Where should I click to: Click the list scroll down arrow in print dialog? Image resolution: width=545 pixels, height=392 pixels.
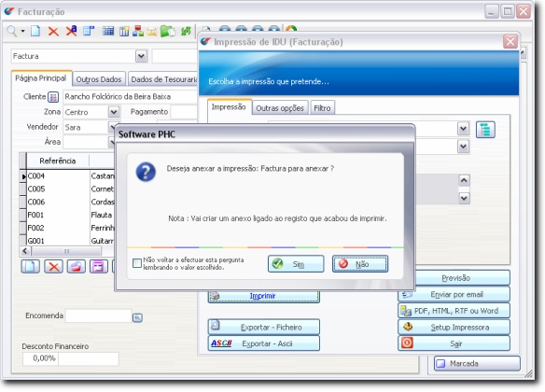click(465, 198)
